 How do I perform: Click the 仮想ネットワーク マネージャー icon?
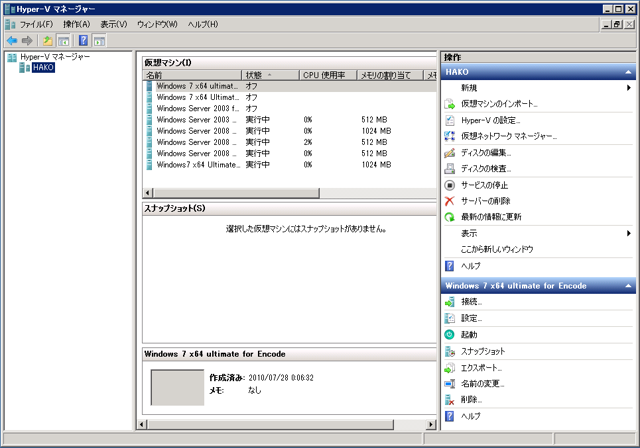click(449, 136)
